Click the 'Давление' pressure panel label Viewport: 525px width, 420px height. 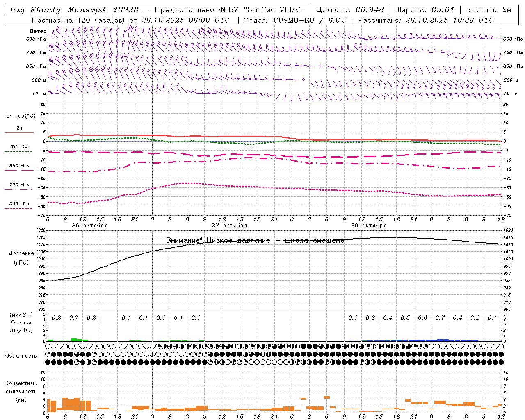coord(21,253)
